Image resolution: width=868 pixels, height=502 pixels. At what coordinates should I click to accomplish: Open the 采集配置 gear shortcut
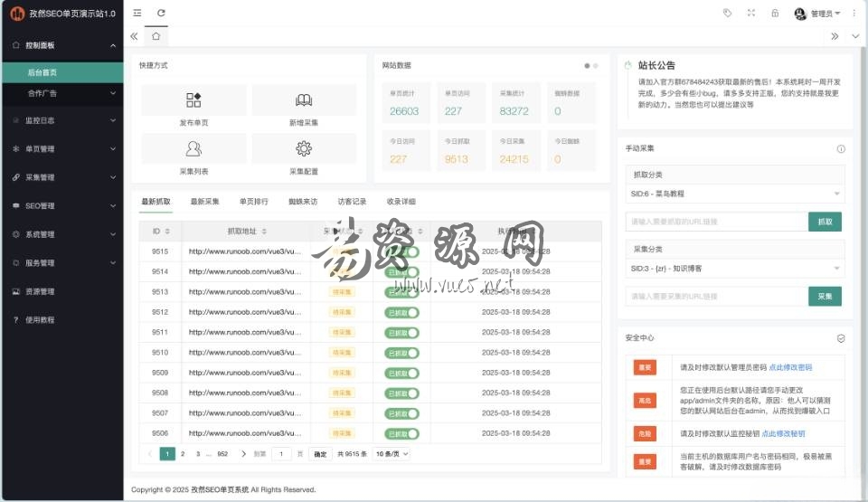pyautogui.click(x=304, y=149)
